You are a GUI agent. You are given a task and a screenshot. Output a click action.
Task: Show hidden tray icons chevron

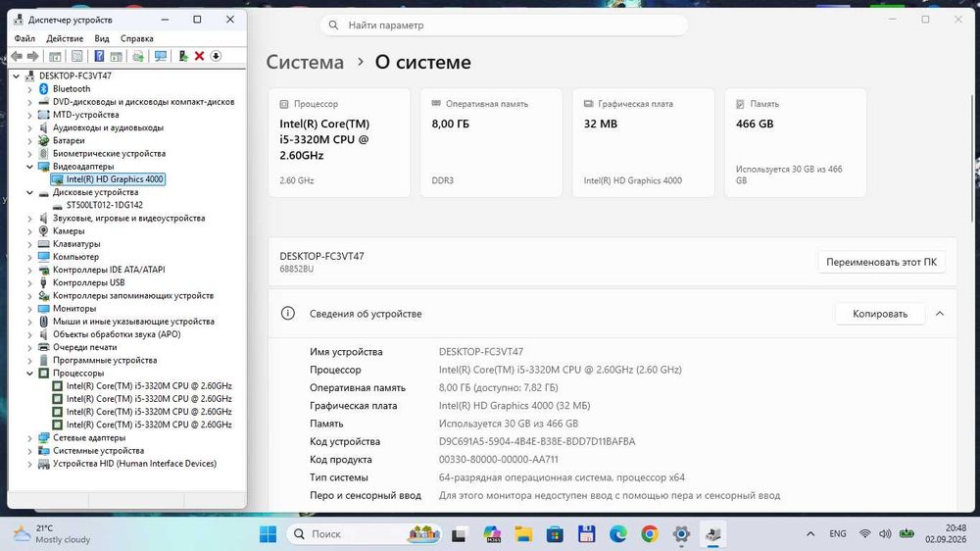point(810,534)
